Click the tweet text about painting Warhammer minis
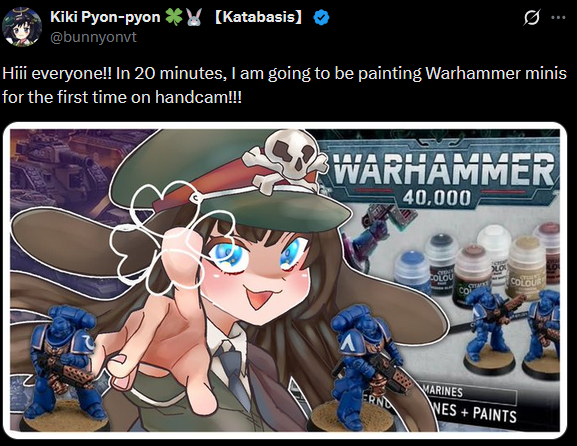The height and width of the screenshot is (446, 577). (x=284, y=85)
